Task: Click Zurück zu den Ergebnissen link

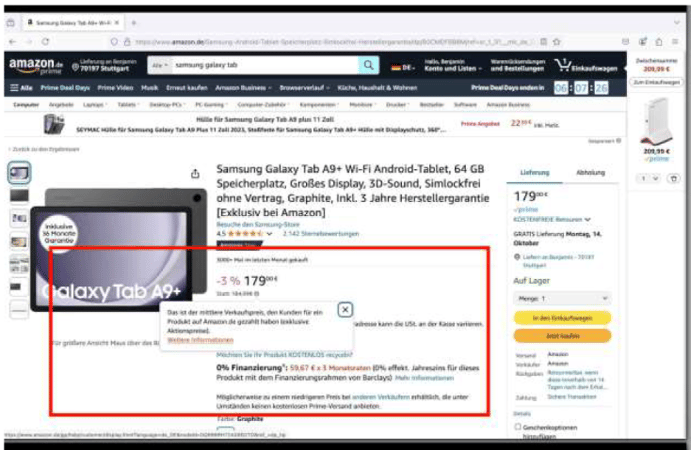Action: pos(44,149)
